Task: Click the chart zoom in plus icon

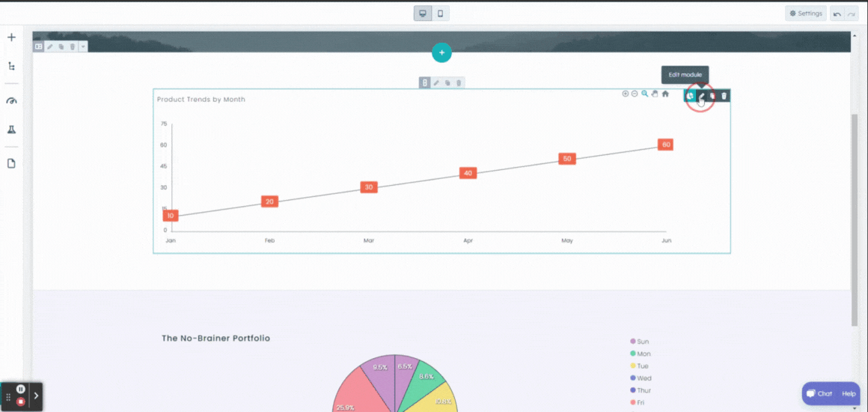Action: coord(626,94)
